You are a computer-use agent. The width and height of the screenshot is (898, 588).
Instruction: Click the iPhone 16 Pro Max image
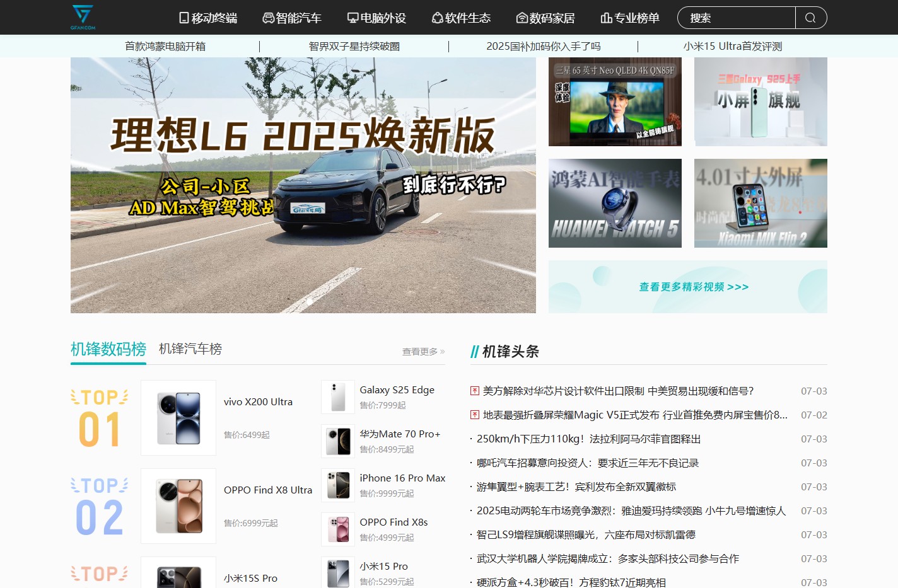click(338, 485)
